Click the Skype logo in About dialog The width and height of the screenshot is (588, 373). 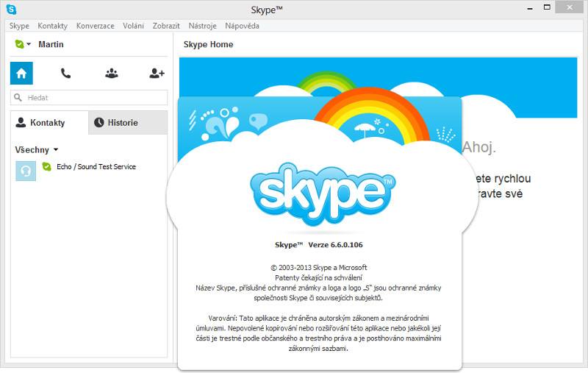pyautogui.click(x=323, y=194)
